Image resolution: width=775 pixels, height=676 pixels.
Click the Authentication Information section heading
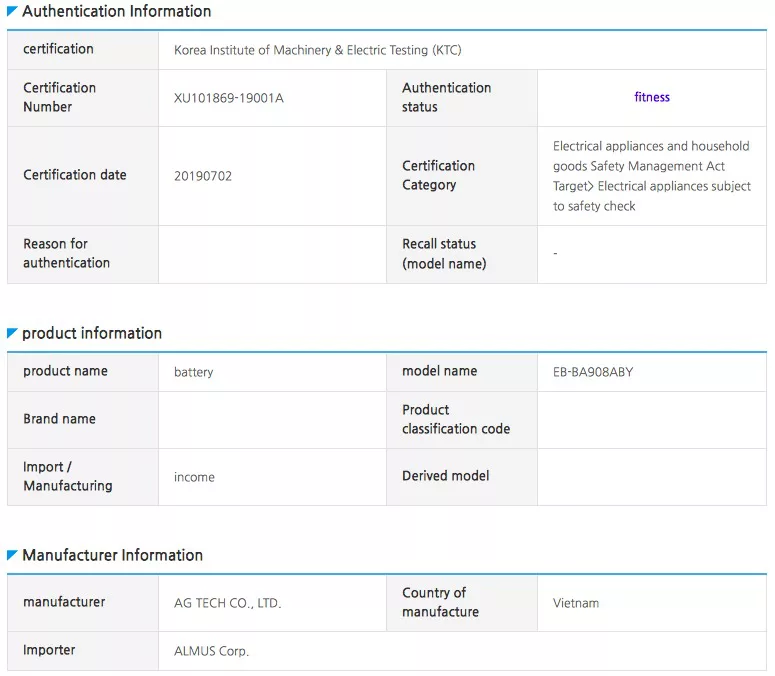[117, 11]
